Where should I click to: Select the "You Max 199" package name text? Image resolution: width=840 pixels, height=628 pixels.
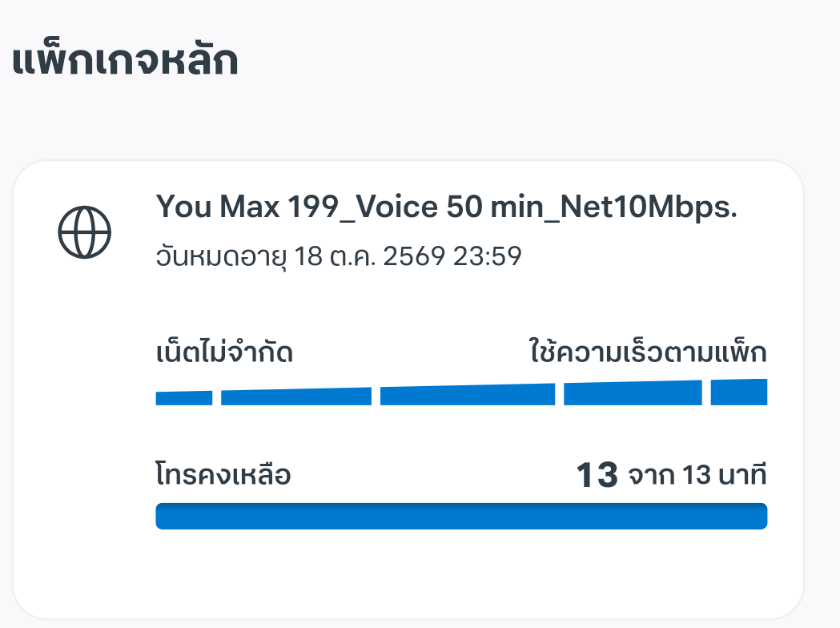pos(239,207)
